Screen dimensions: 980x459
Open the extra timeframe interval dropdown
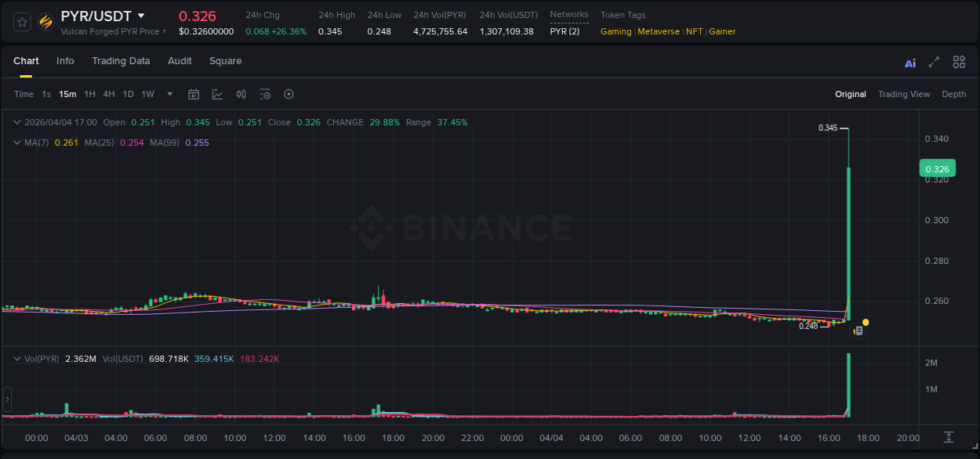tap(169, 94)
